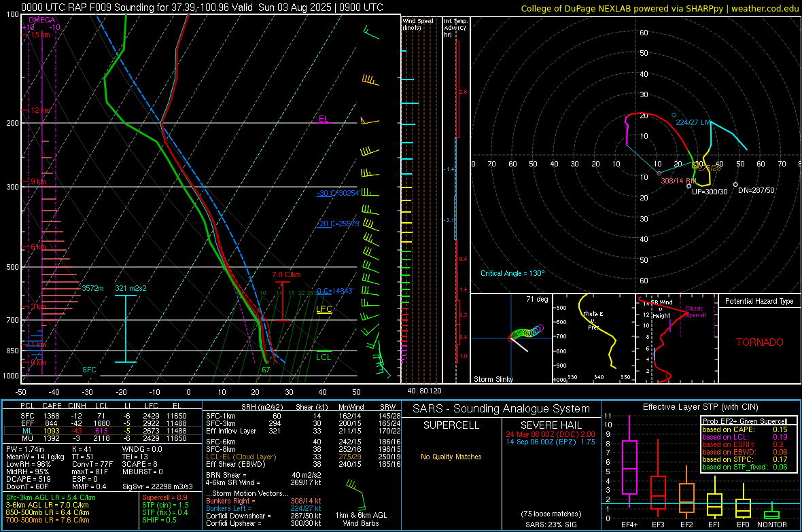Click the 224/27 LM label on the hodograph
Viewport: 802px width, 532px height.
pyautogui.click(x=693, y=122)
